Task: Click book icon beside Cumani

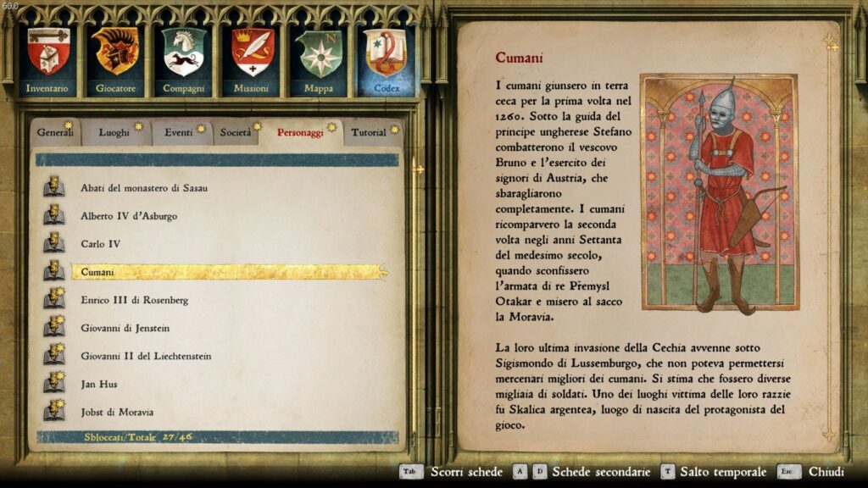Action: pyautogui.click(x=54, y=271)
